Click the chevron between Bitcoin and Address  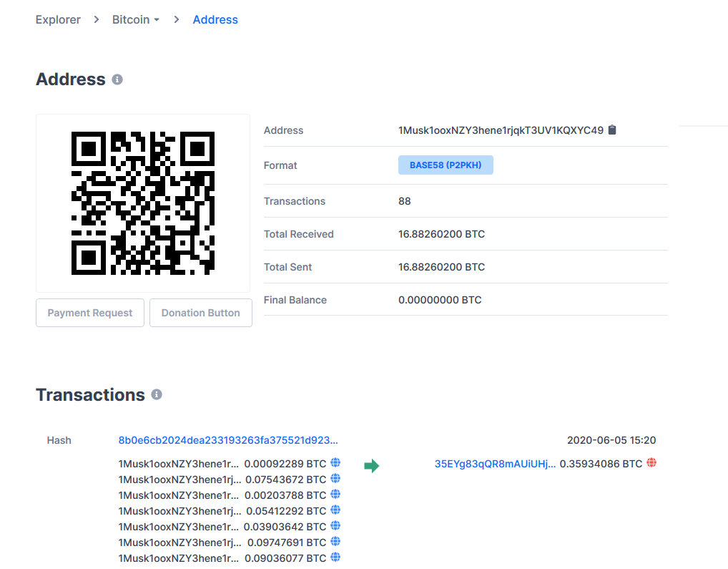(x=175, y=19)
